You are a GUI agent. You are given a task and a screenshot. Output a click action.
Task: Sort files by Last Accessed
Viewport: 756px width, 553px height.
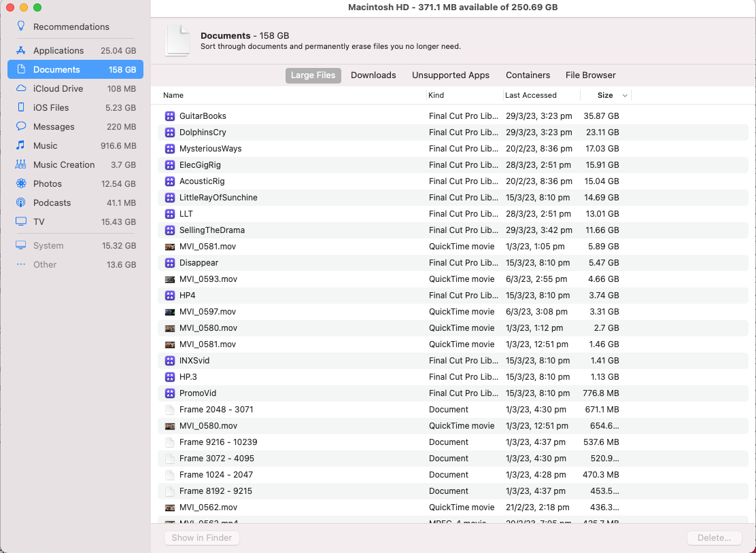pos(530,95)
